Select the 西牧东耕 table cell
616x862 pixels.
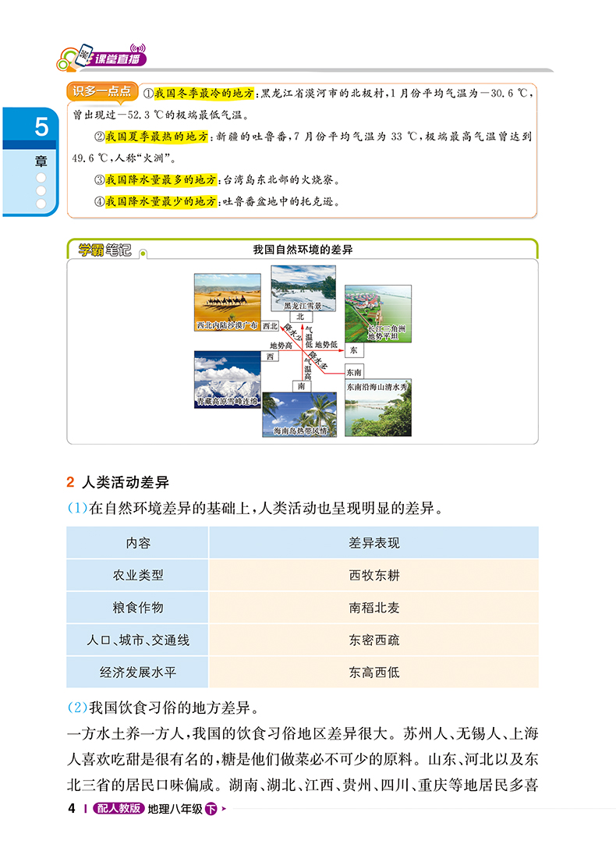click(374, 576)
